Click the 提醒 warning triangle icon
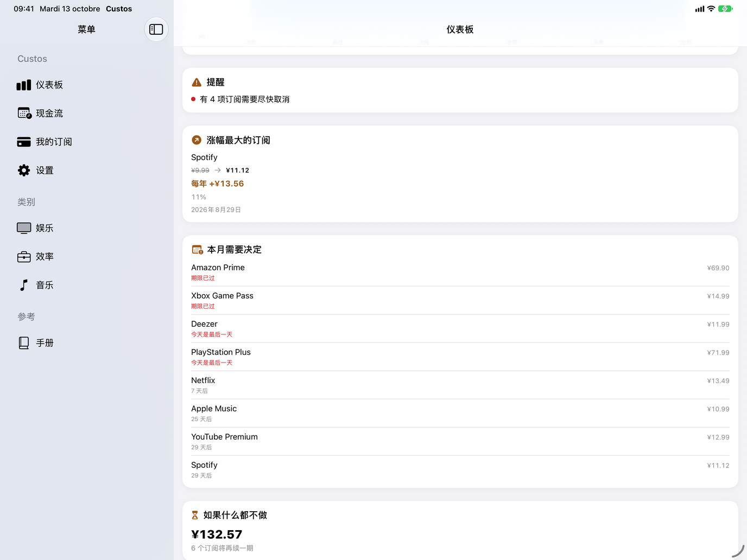Viewport: 747px width, 560px height. click(x=197, y=82)
